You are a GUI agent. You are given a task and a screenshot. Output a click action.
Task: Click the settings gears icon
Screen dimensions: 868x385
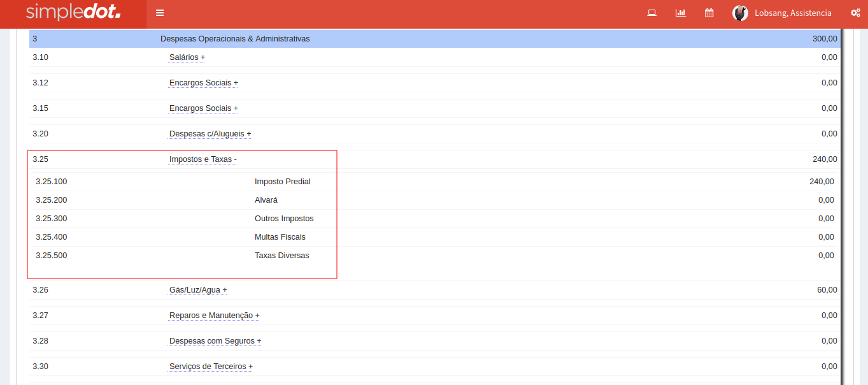pyautogui.click(x=855, y=13)
